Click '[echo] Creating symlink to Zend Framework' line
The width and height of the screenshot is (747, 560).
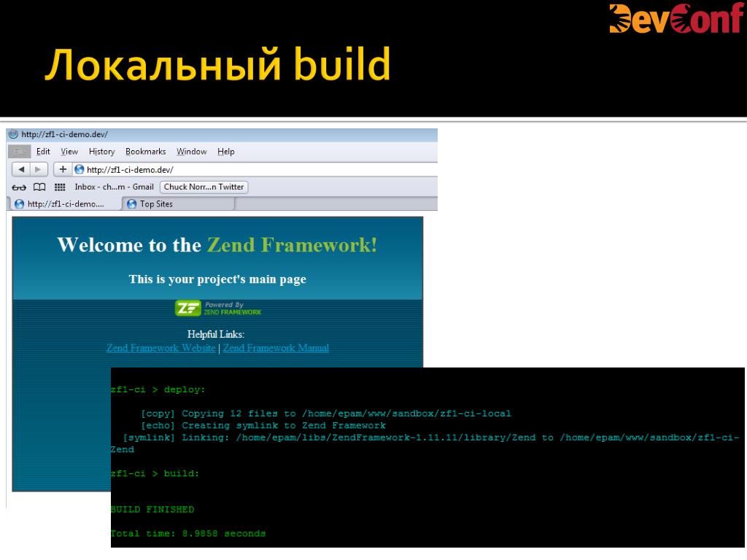[x=263, y=425]
